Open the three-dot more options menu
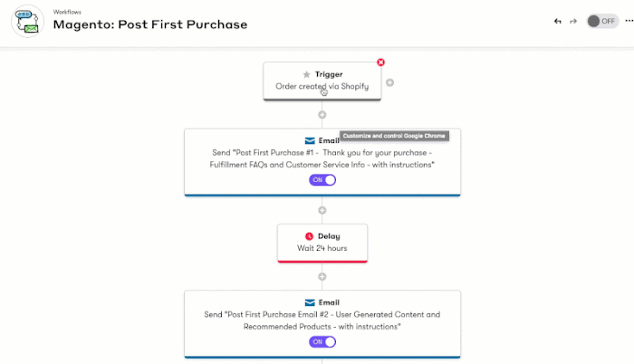 click(x=629, y=21)
